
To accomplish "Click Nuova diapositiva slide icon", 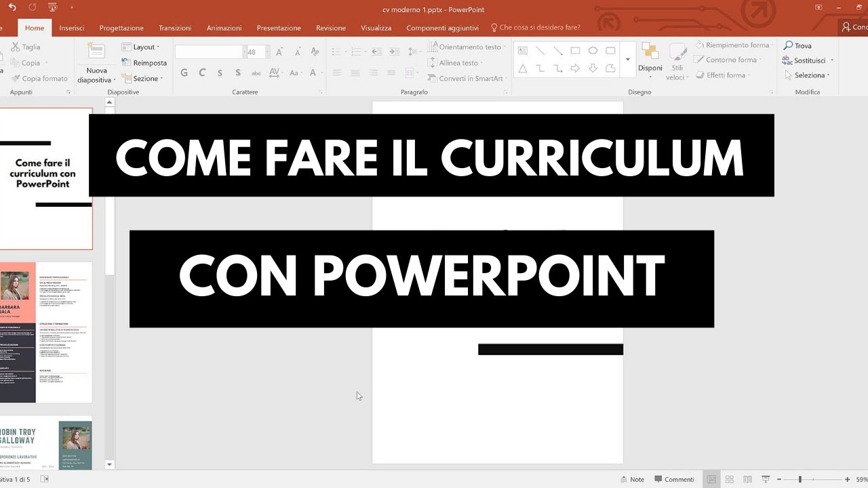I will pyautogui.click(x=96, y=52).
